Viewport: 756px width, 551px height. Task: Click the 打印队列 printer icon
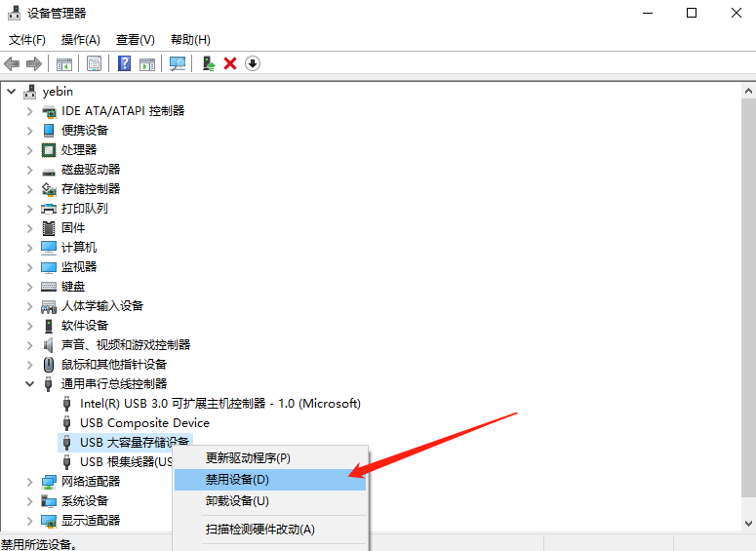pos(49,209)
